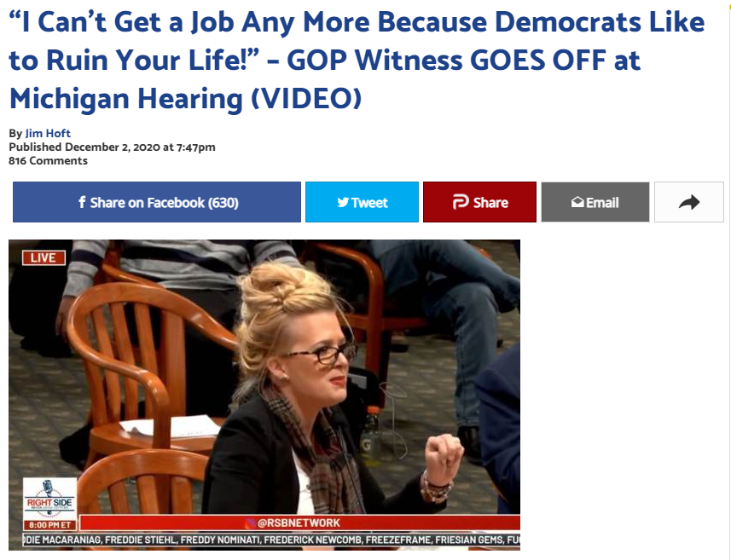Click the gray Email button

coord(595,202)
